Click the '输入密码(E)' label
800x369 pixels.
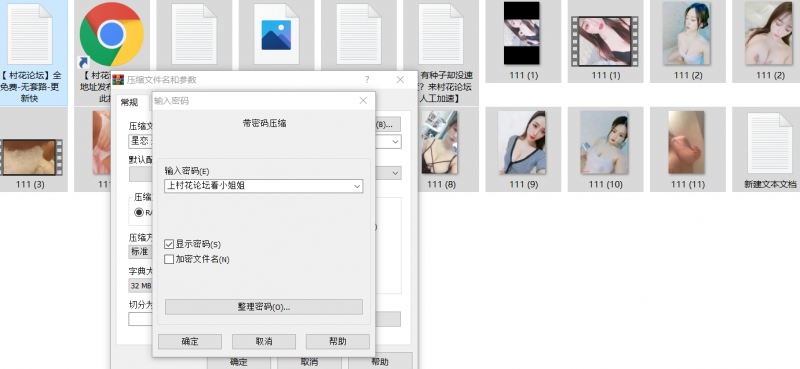187,171
